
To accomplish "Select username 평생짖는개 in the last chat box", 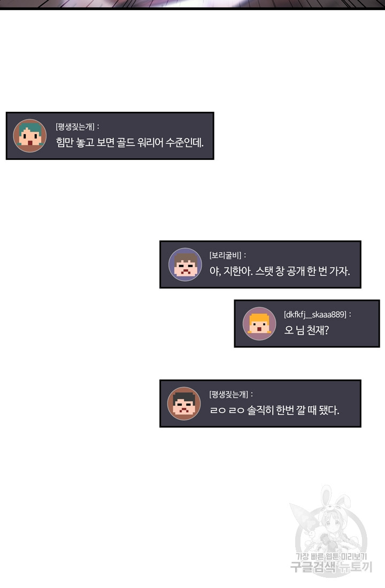I will tap(229, 394).
